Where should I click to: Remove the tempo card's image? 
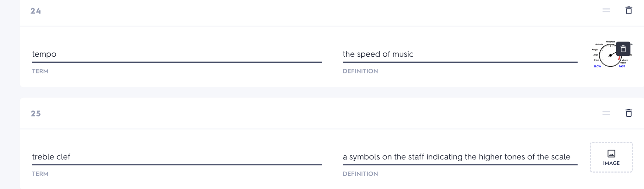[623, 49]
